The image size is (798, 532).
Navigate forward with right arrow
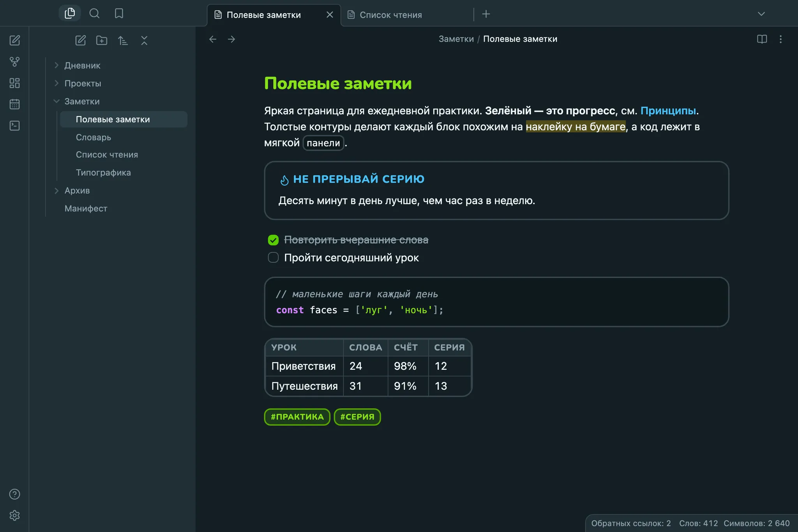click(231, 39)
